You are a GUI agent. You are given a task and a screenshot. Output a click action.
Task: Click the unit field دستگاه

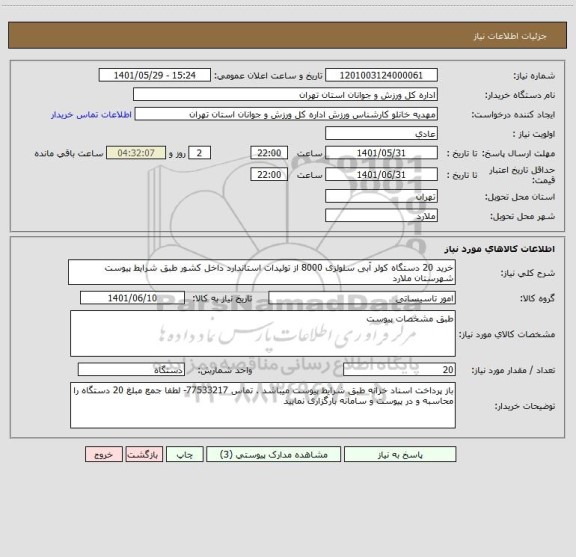coord(131,370)
